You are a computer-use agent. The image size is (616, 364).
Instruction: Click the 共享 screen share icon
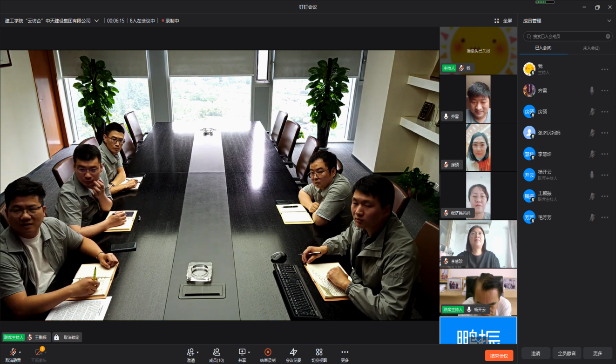[x=242, y=352]
